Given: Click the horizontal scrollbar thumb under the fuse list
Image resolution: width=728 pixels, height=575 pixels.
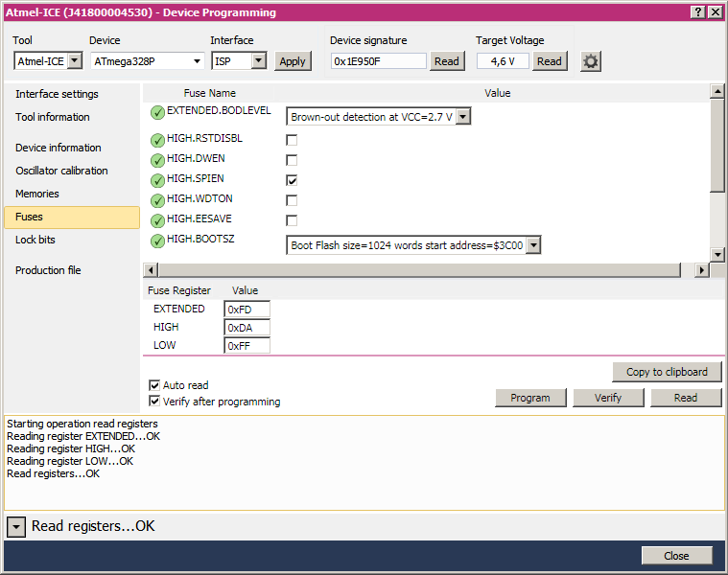Looking at the screenshot, I should click(419, 270).
